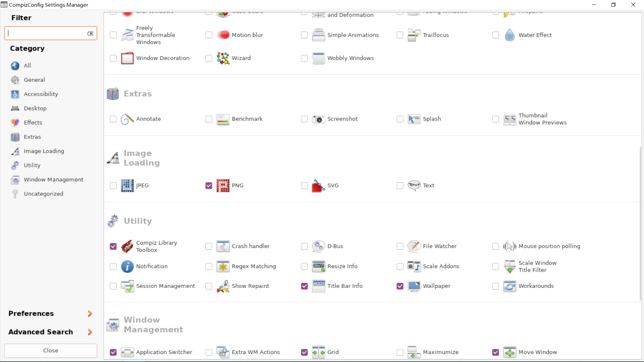Select the Compiz Library Toolbox icon

click(x=127, y=246)
